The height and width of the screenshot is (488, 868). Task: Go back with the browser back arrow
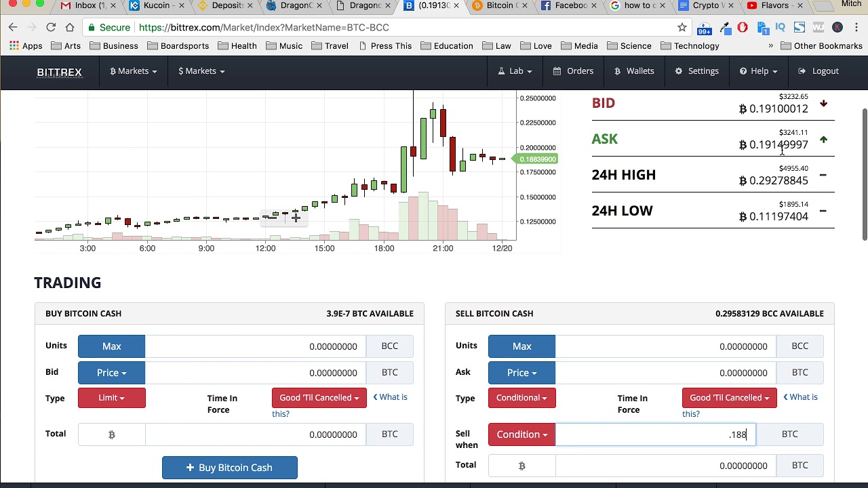[x=13, y=27]
